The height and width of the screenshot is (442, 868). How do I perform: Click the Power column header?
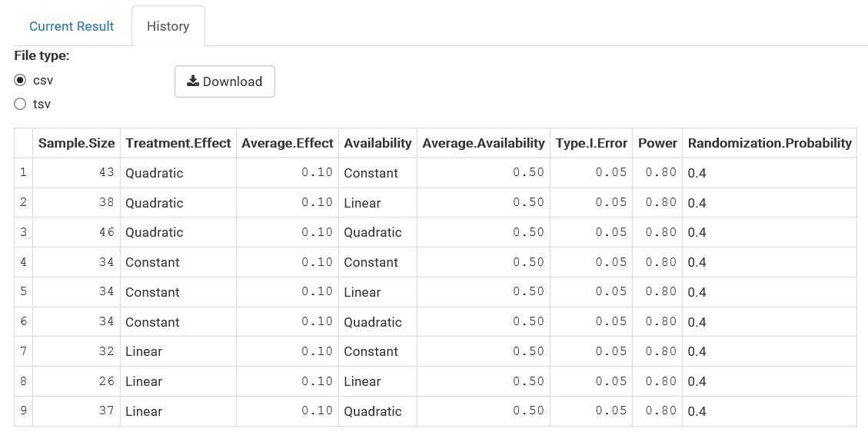[657, 143]
